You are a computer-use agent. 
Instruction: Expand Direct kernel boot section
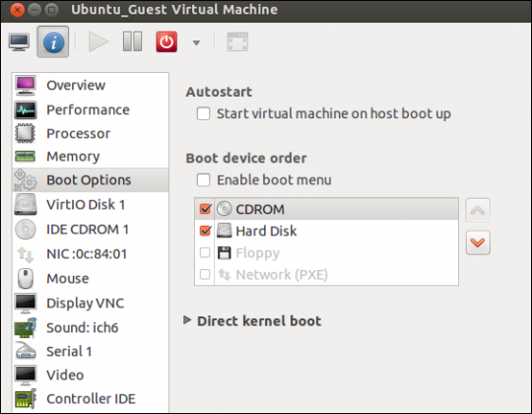coord(187,319)
